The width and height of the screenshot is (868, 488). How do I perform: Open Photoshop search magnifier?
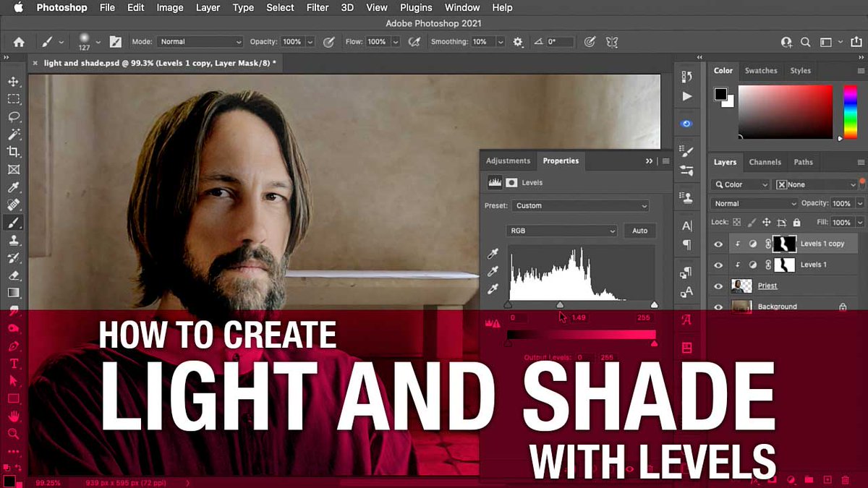806,42
